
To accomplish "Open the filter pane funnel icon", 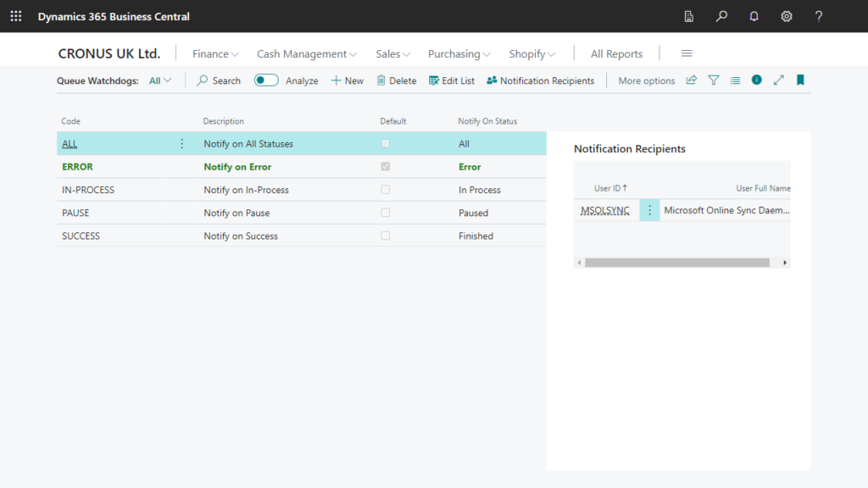I will (714, 80).
